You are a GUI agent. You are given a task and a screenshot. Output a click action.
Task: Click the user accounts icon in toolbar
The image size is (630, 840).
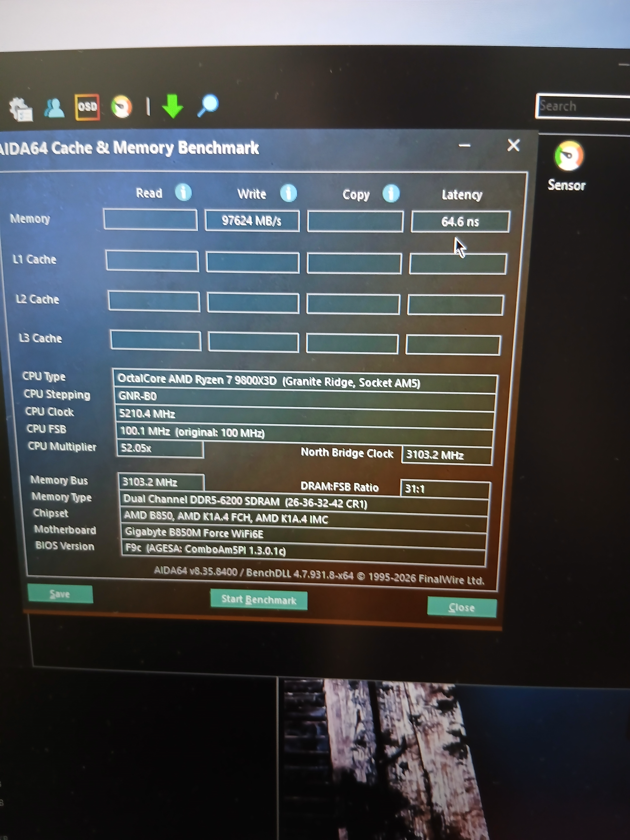coord(54,108)
